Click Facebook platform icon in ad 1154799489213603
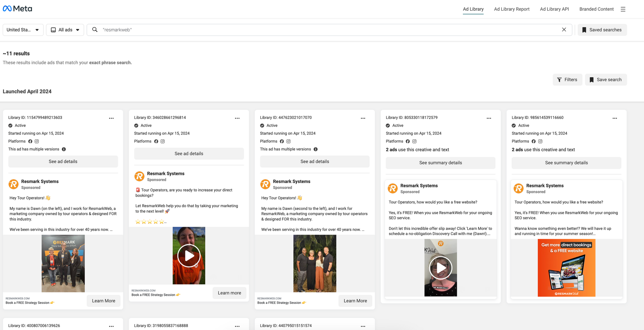Screen dimensions: 644x330 pyautogui.click(x=30, y=141)
